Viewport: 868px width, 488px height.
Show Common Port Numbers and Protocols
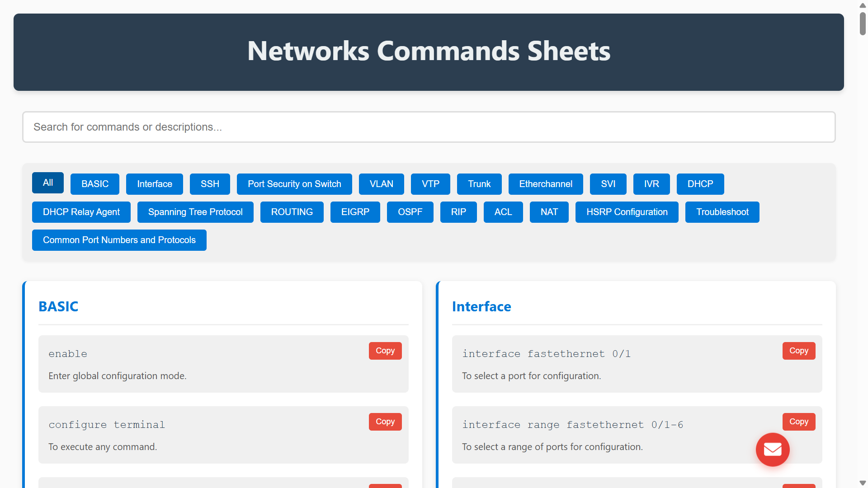coord(119,240)
